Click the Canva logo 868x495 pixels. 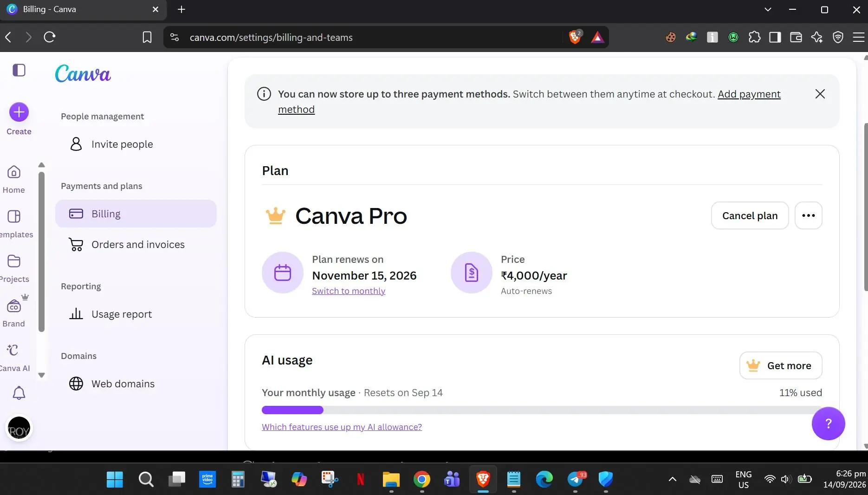[x=83, y=73]
